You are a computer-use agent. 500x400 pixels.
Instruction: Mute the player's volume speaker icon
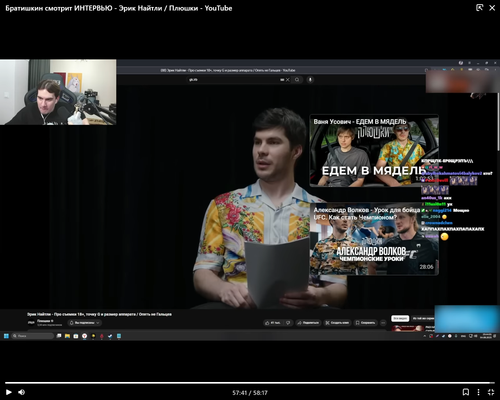coord(21,392)
